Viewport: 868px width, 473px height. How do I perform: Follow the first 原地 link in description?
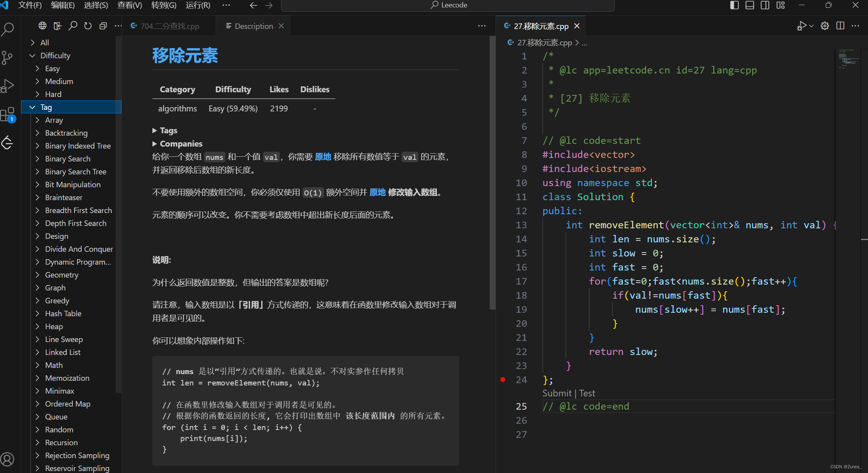323,157
